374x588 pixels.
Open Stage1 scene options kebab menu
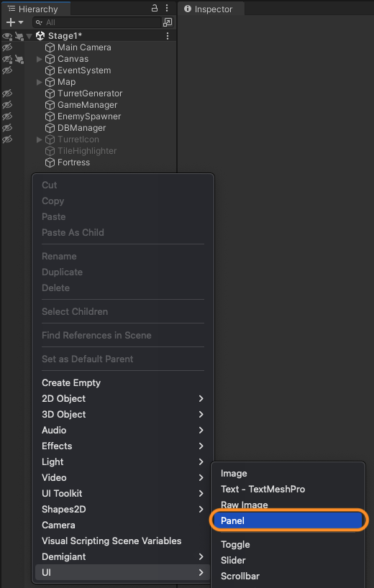[168, 36]
